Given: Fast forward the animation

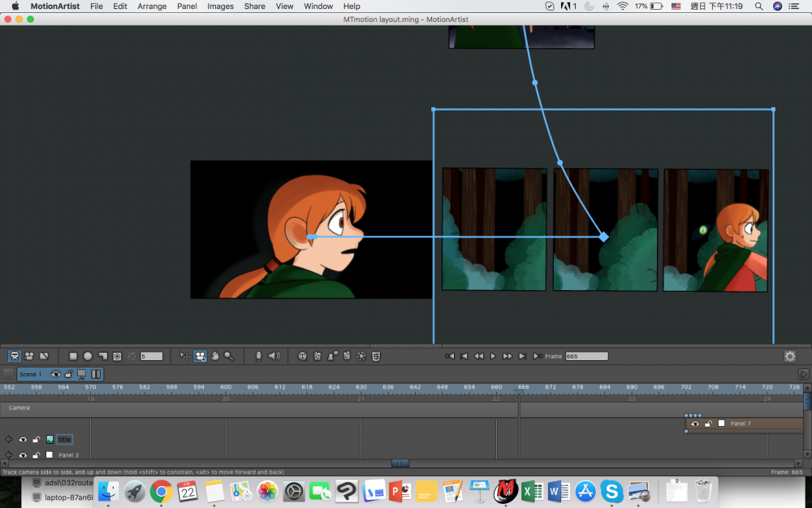Looking at the screenshot, I should click(x=508, y=356).
